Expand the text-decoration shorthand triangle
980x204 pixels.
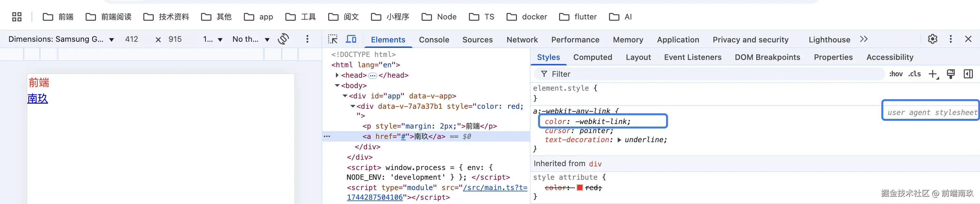pyautogui.click(x=619, y=140)
